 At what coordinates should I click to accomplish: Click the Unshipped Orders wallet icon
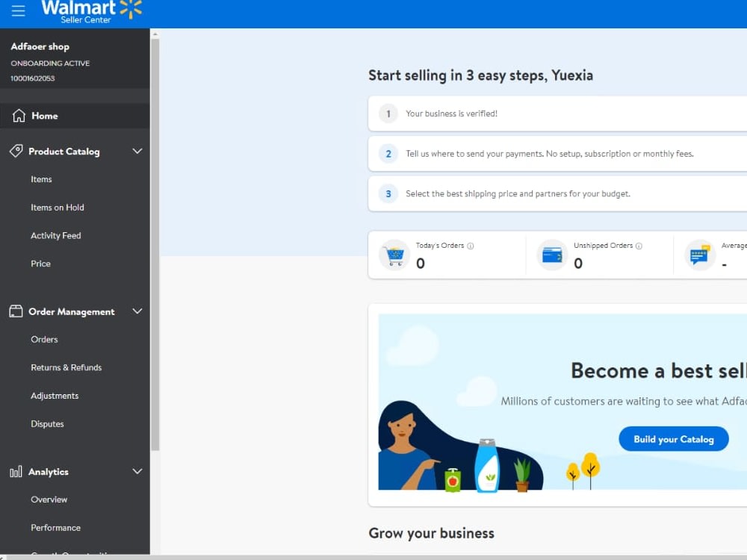tap(552, 255)
